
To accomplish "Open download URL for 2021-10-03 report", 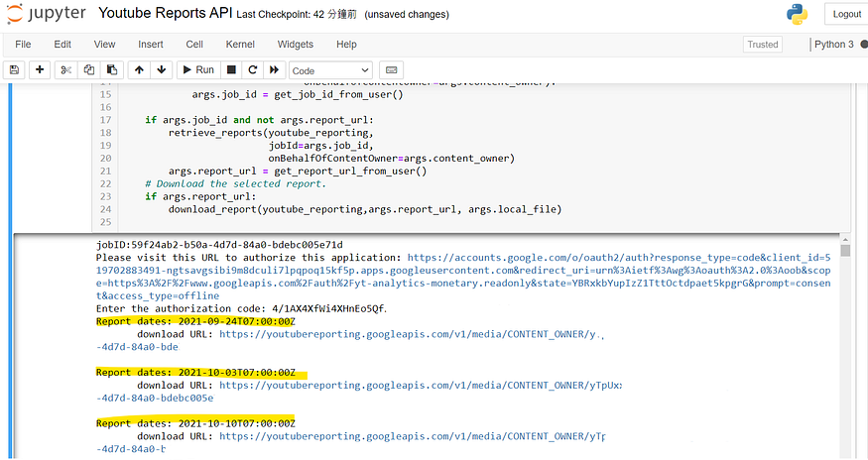I will (x=421, y=386).
